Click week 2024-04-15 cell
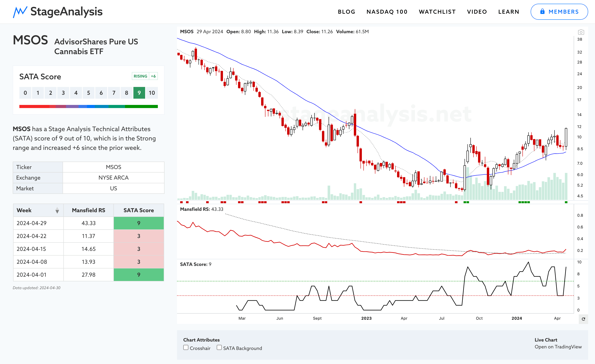Viewport: 595px width, 364px height. pos(38,249)
